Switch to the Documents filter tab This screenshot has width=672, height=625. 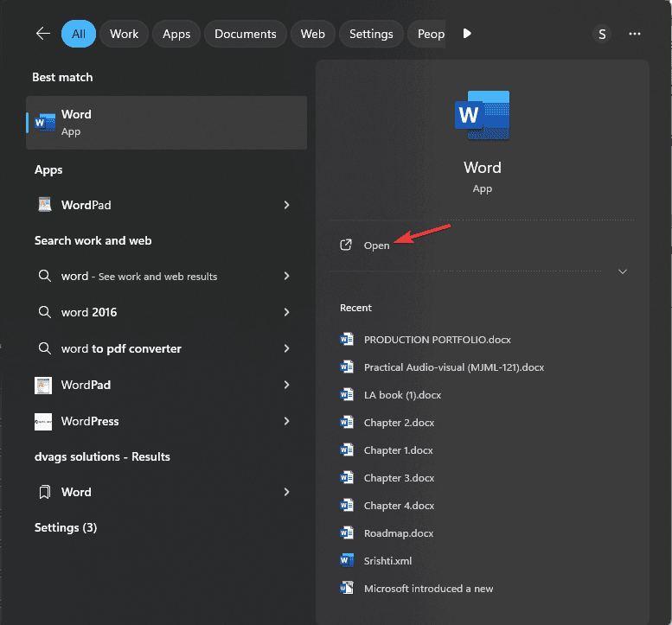pos(245,34)
